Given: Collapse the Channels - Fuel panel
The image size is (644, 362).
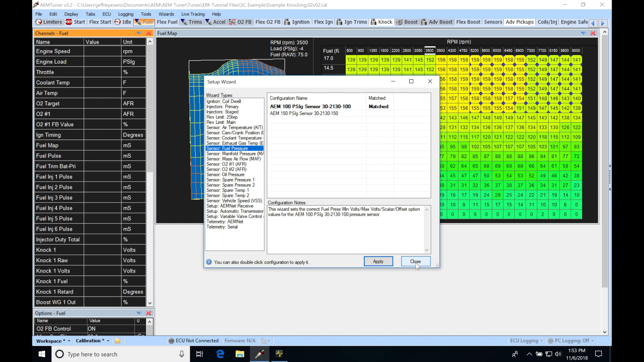Looking at the screenshot, I should pos(139,33).
